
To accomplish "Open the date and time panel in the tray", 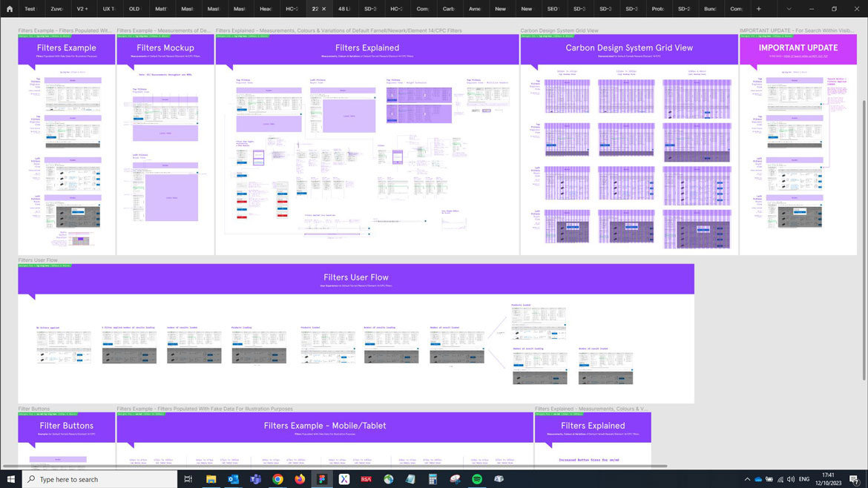I will click(828, 478).
